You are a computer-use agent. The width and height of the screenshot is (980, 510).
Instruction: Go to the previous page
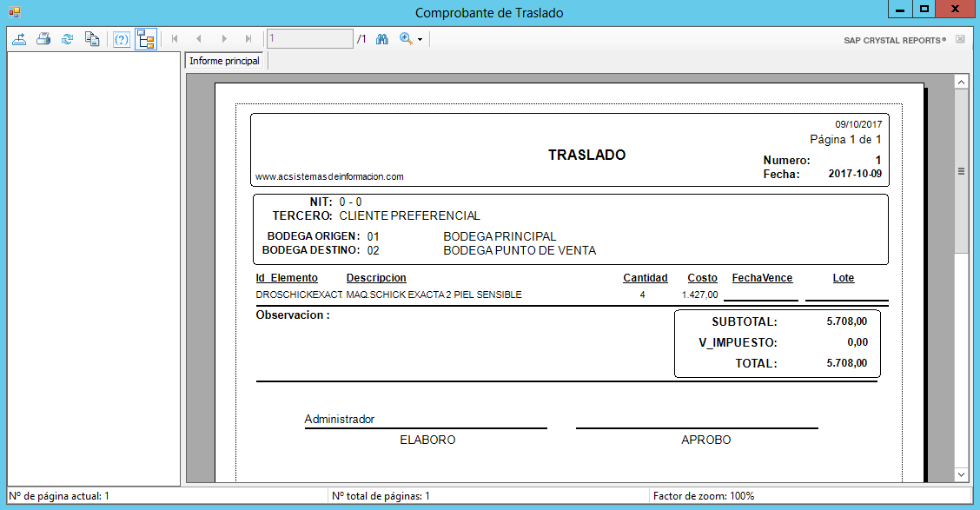pyautogui.click(x=199, y=39)
